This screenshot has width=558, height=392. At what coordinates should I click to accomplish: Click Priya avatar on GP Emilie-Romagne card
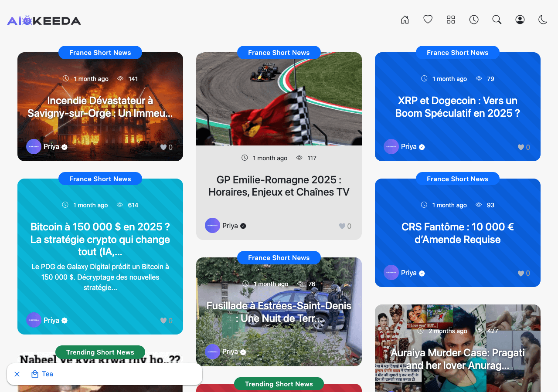click(x=212, y=226)
